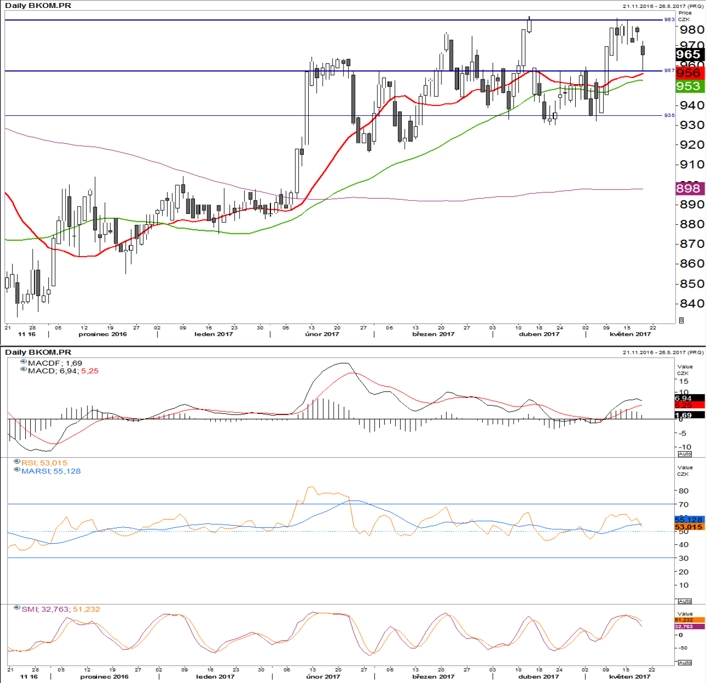Click the black 965 last price tag

689,54
